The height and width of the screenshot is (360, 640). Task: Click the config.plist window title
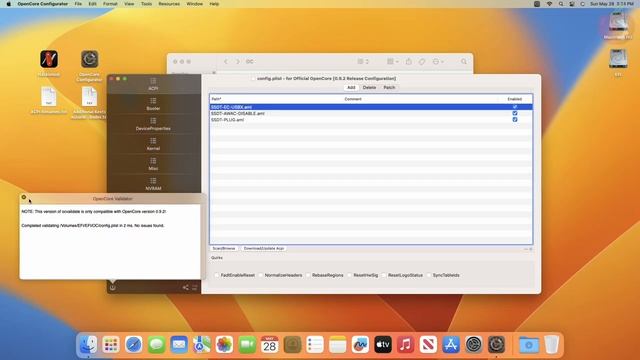coord(326,78)
